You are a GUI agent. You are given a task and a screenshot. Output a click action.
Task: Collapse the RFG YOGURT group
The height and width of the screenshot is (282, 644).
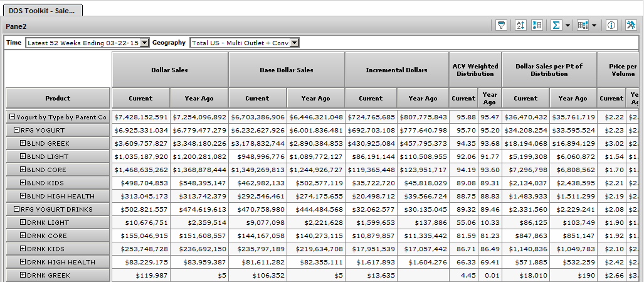tap(17, 130)
